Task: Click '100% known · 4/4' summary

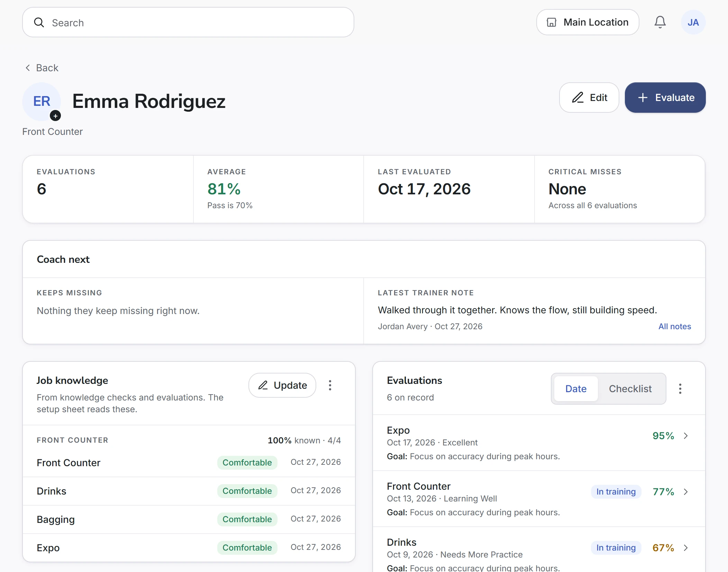Action: (304, 440)
